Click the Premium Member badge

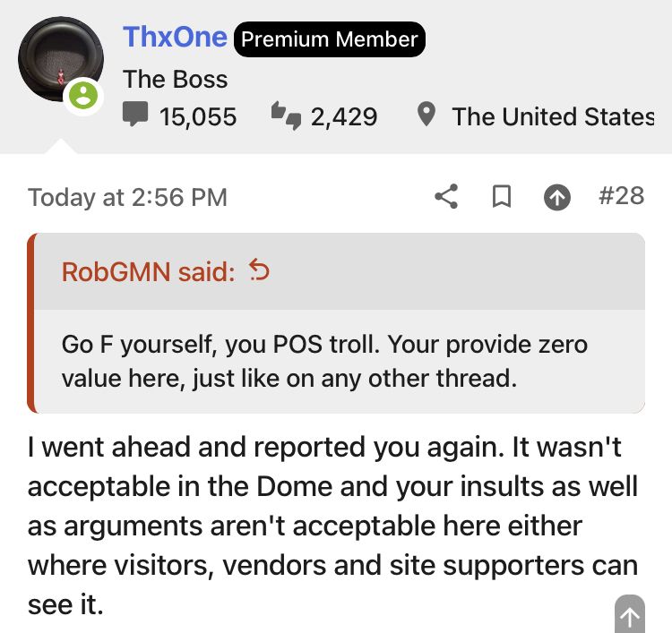329,39
